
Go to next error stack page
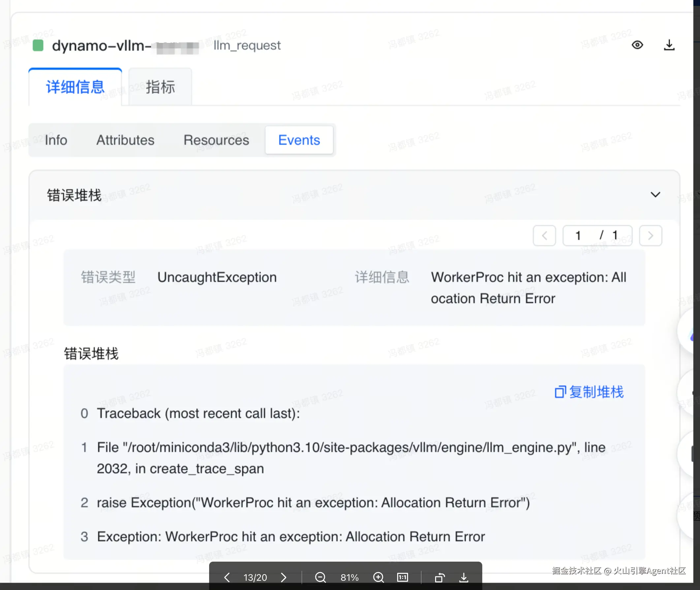click(650, 236)
